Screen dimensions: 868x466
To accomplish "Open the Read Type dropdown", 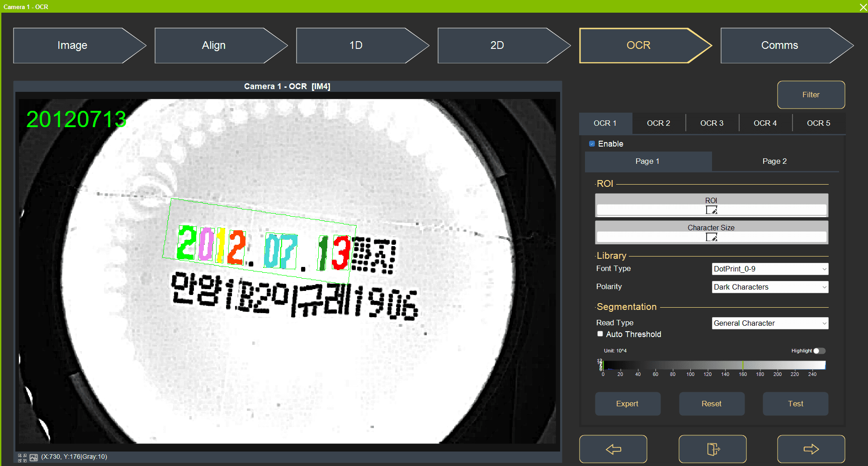I will tap(770, 323).
